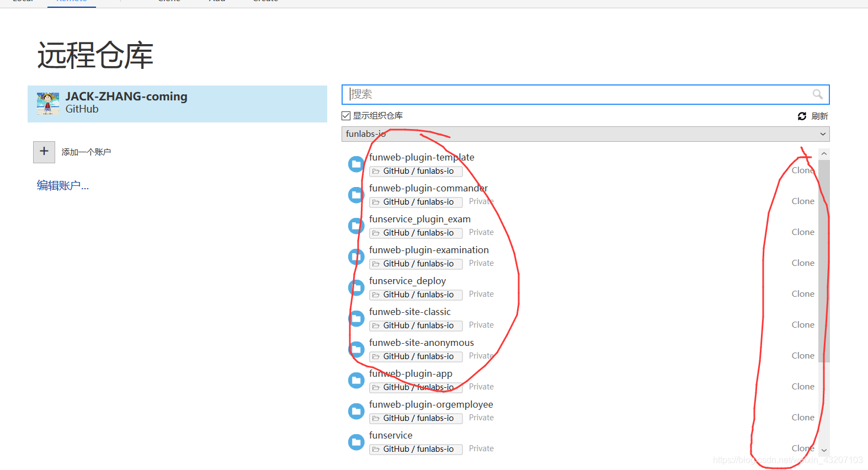Click the refresh arrows icon
Screen dimensions: 868x470
[x=802, y=116]
